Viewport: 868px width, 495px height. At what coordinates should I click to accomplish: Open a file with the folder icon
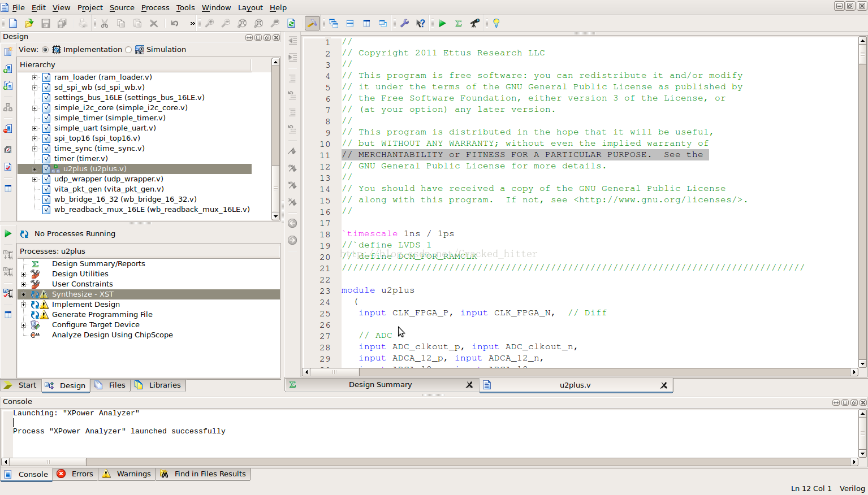[x=29, y=23]
